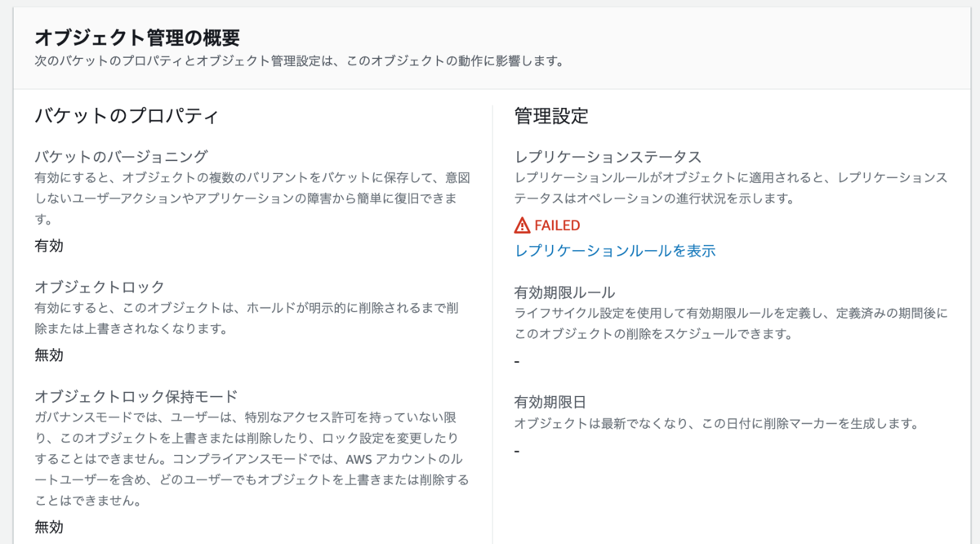The height and width of the screenshot is (544, 980).
Task: Select the FAILED replication status text
Action: [x=557, y=225]
